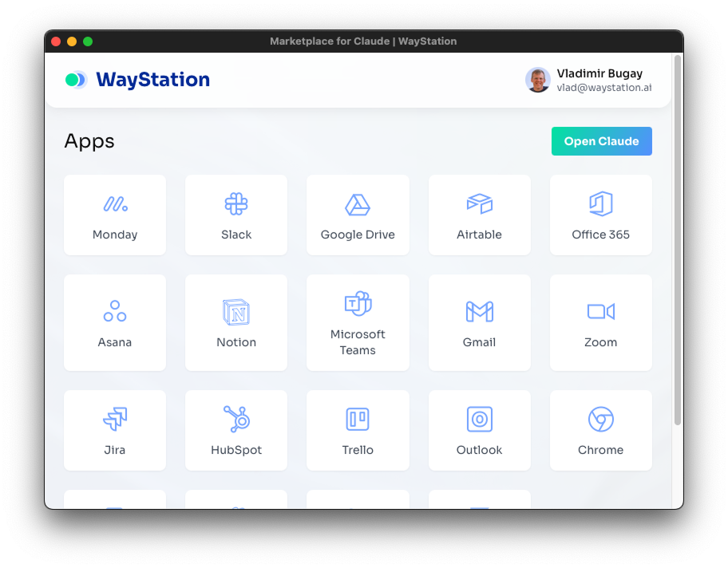Open the Office 365 icon
Viewport: 728px width, 568px height.
point(601,203)
